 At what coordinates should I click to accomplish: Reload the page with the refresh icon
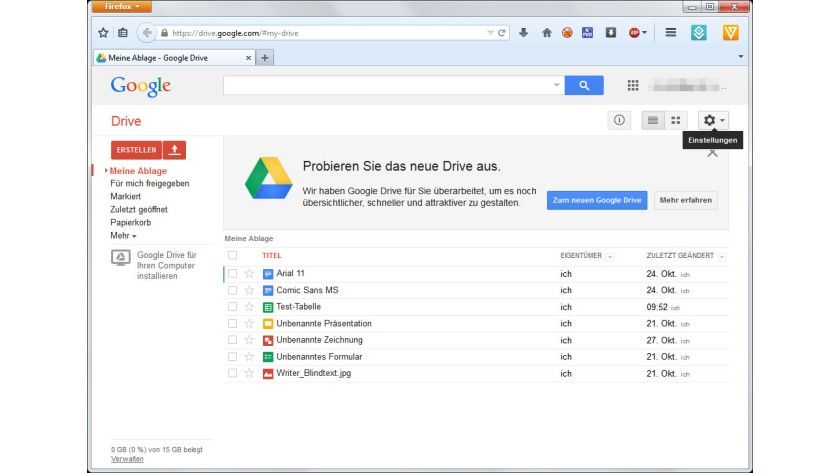(x=501, y=33)
